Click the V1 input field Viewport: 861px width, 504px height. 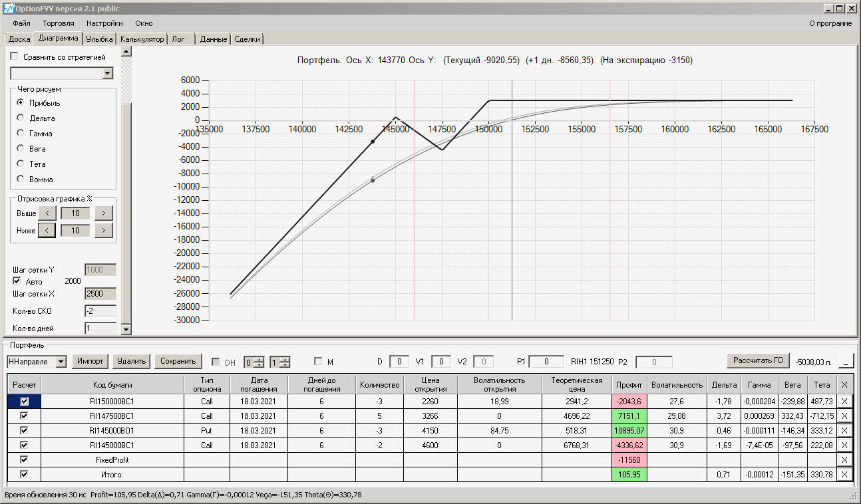(441, 362)
